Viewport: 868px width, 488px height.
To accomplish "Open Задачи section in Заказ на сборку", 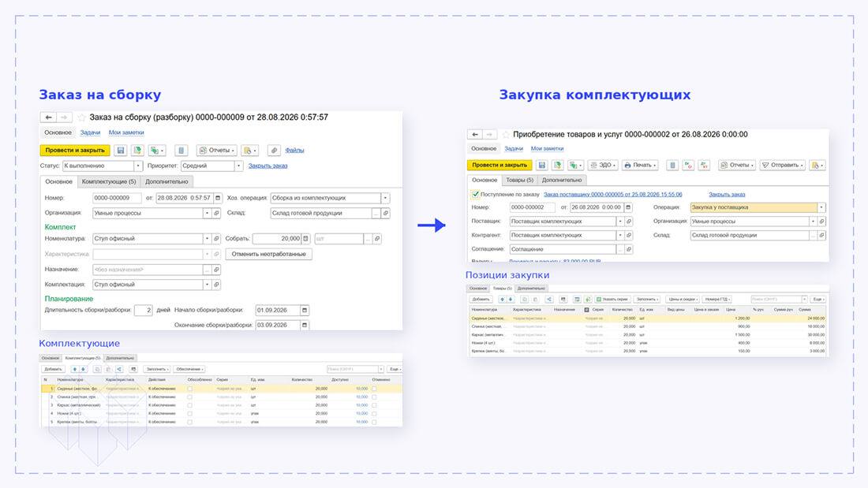I will [x=90, y=132].
